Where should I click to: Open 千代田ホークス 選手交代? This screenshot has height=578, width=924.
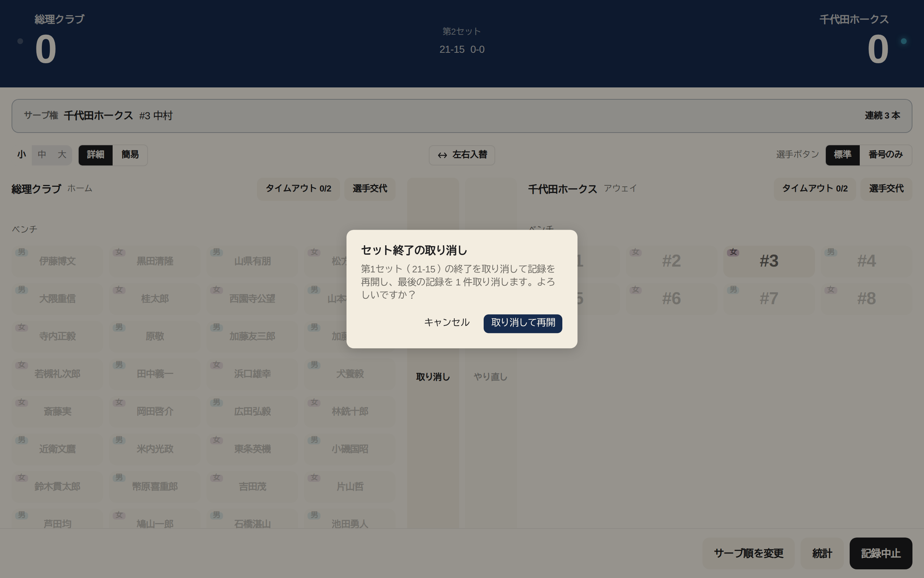(x=886, y=189)
